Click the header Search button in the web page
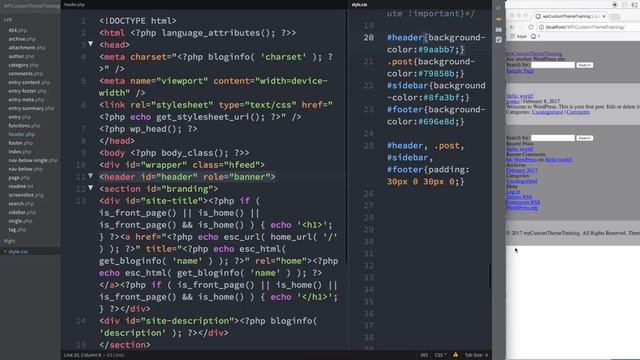 point(584,65)
